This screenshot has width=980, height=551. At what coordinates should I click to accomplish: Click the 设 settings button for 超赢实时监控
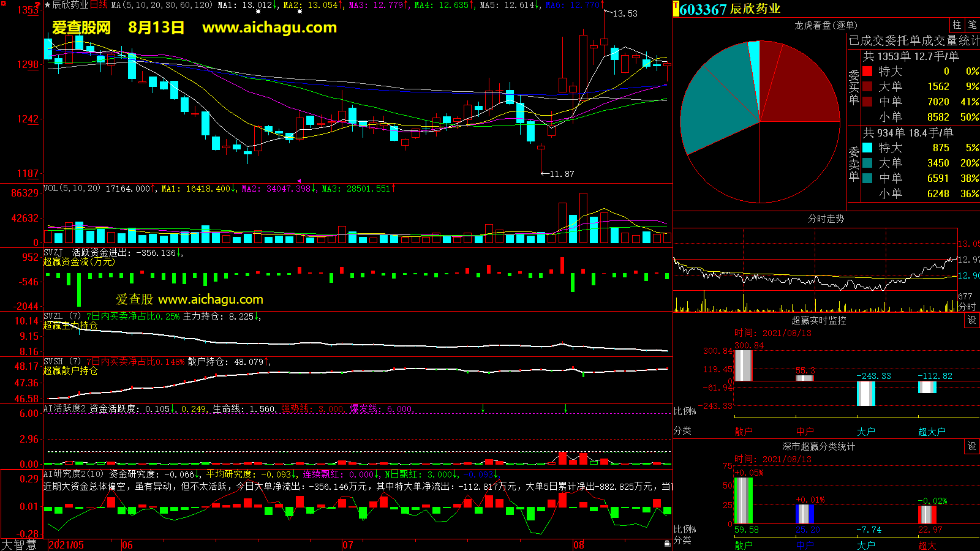(x=972, y=320)
